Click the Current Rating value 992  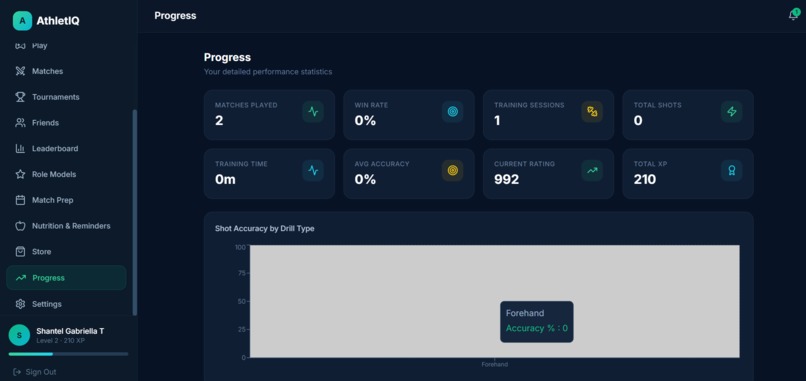pyautogui.click(x=506, y=179)
